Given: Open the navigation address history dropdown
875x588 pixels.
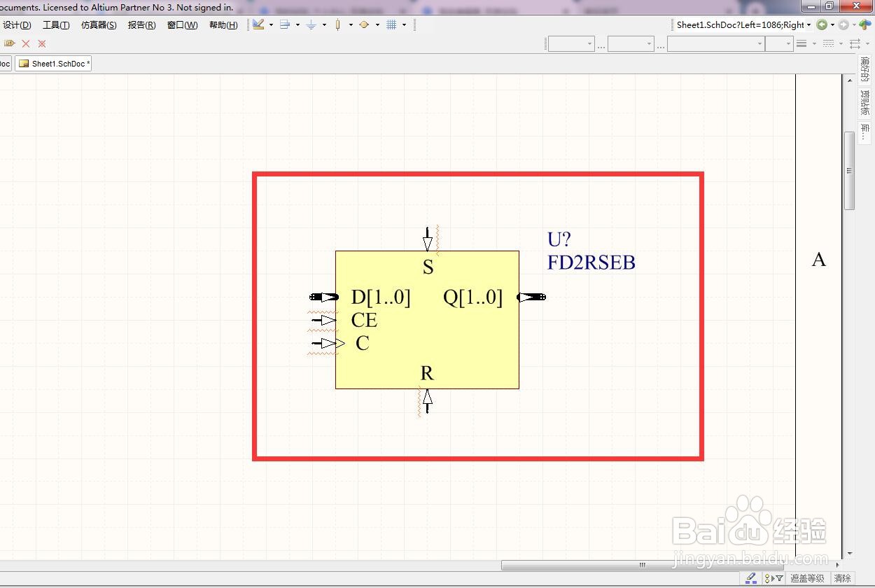Looking at the screenshot, I should pyautogui.click(x=809, y=24).
